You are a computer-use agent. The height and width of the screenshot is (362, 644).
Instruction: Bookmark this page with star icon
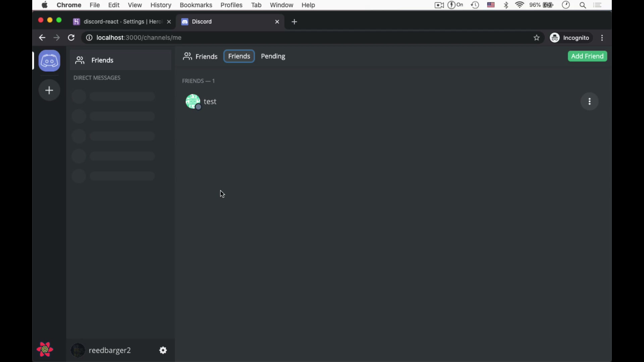pos(537,38)
